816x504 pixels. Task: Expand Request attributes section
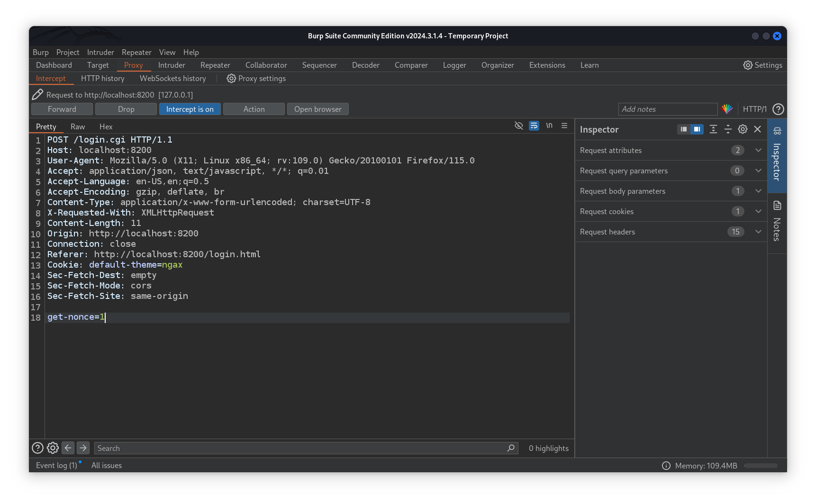[758, 150]
